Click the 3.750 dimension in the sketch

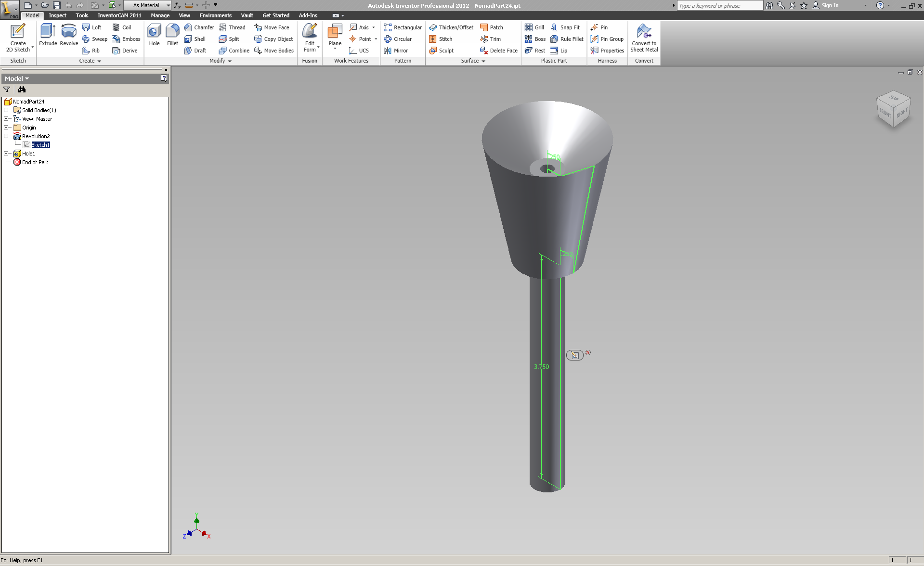pos(541,367)
